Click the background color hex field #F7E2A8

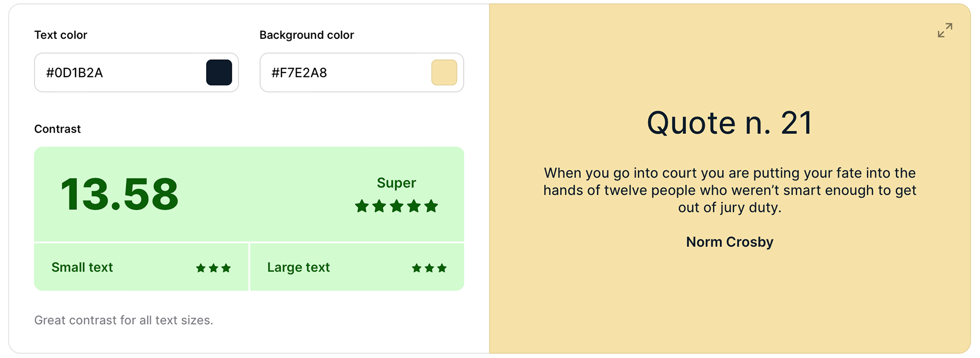pos(361,73)
